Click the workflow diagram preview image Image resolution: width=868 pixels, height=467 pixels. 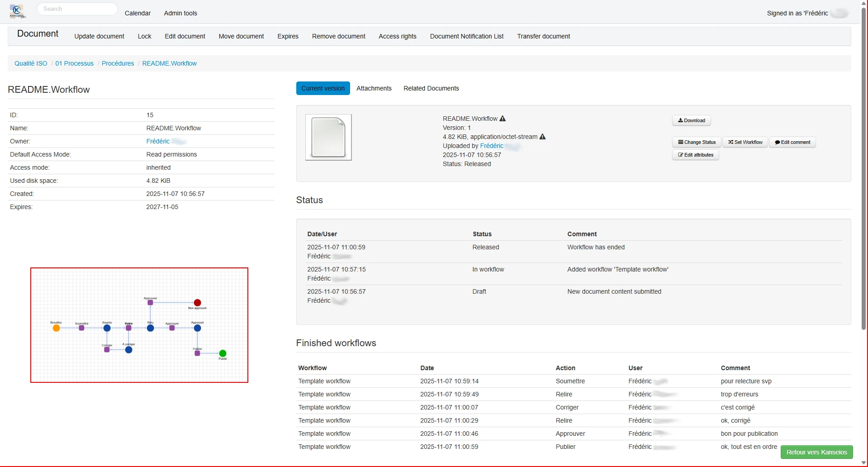(x=139, y=325)
